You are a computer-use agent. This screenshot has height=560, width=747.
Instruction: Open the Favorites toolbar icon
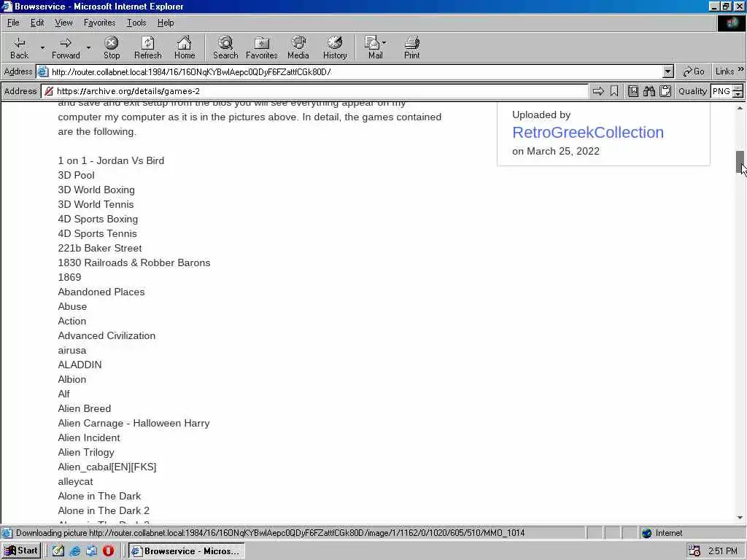(x=262, y=47)
